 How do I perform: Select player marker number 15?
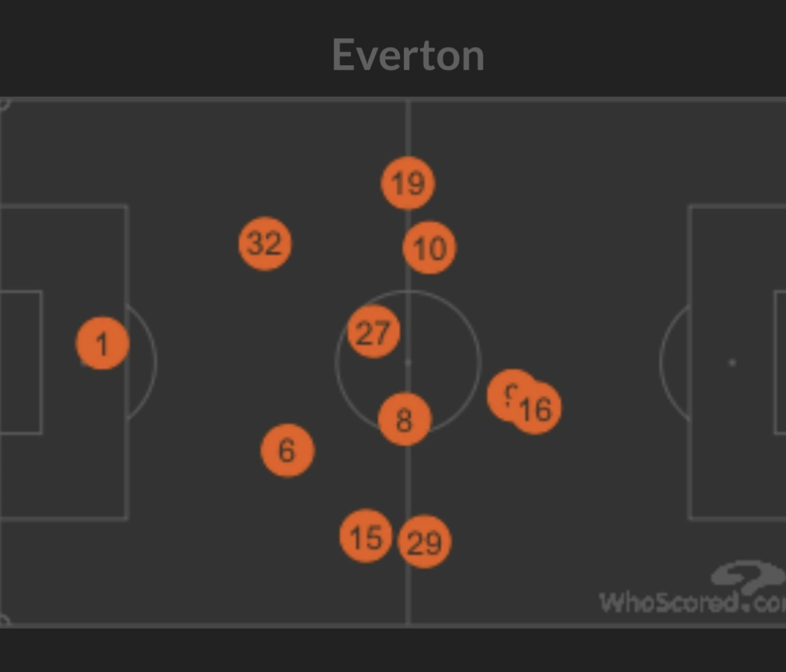(365, 536)
